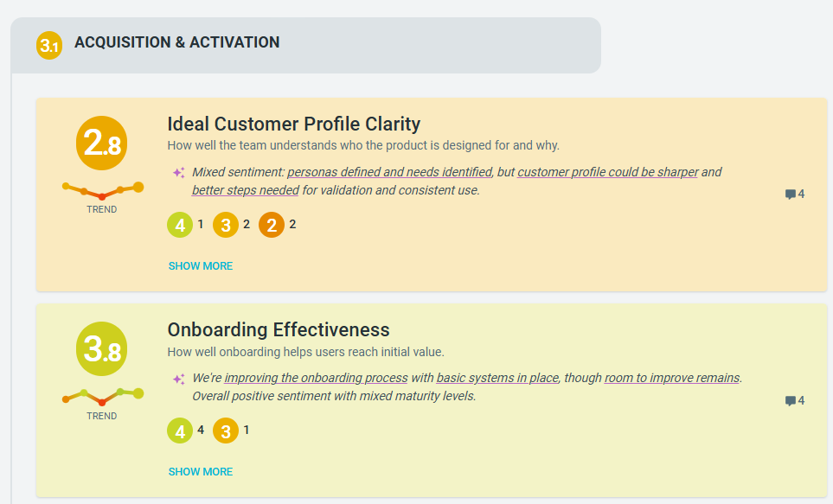Select the rating 3 badge in Onboarding Effectiveness
This screenshot has width=833, height=504.
226,431
